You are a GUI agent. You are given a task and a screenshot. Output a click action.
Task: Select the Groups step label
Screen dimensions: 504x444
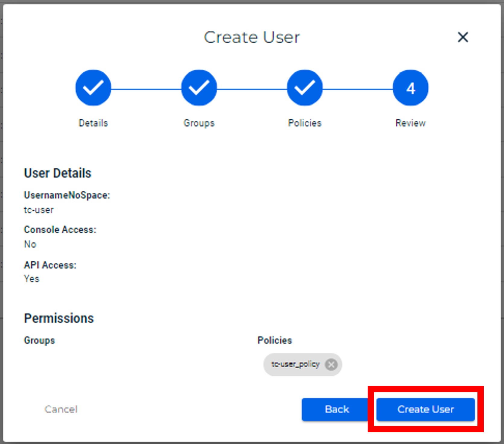199,123
